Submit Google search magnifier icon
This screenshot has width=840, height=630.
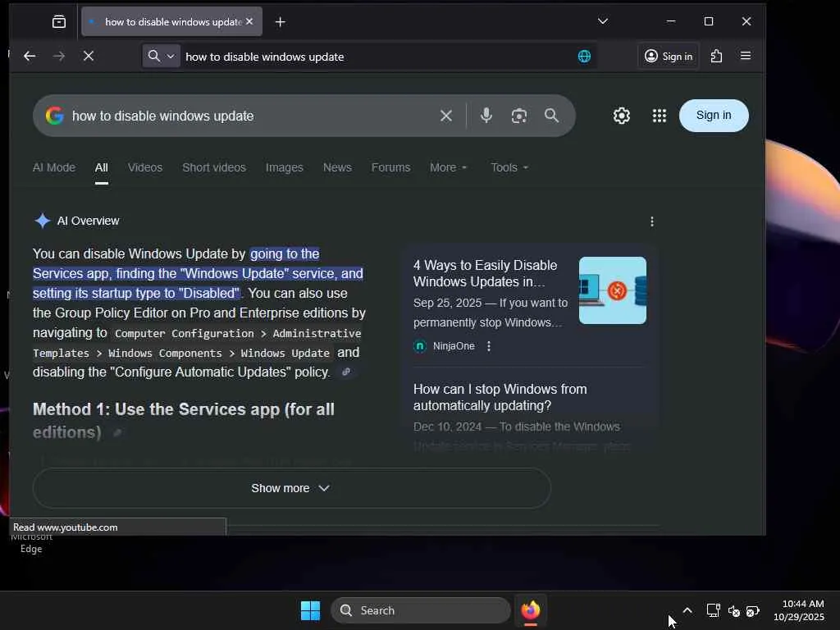[551, 115]
